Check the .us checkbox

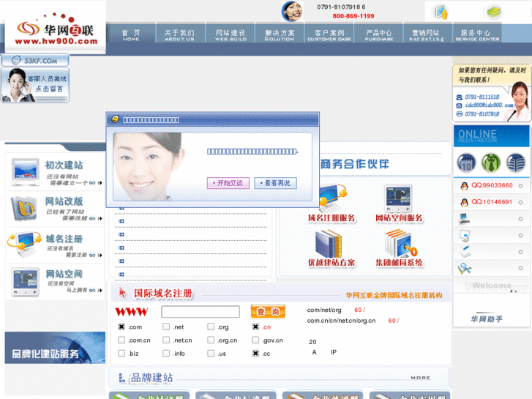[211, 353]
